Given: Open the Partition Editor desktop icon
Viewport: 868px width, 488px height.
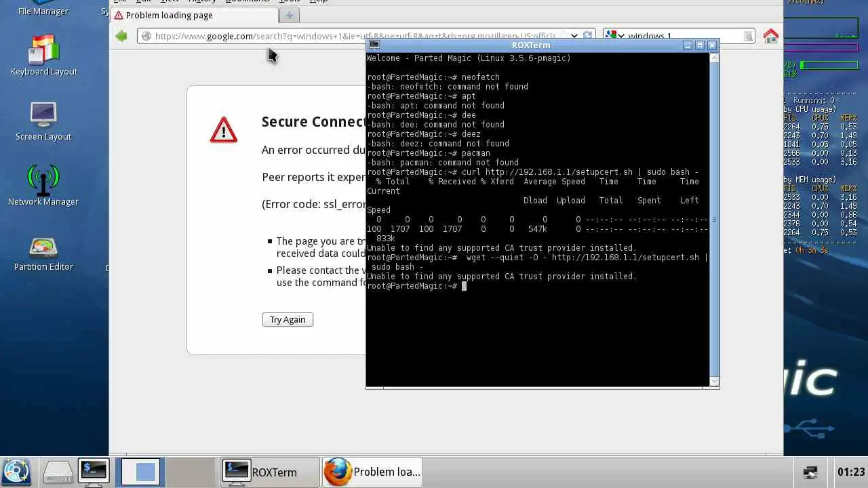Looking at the screenshot, I should (43, 253).
